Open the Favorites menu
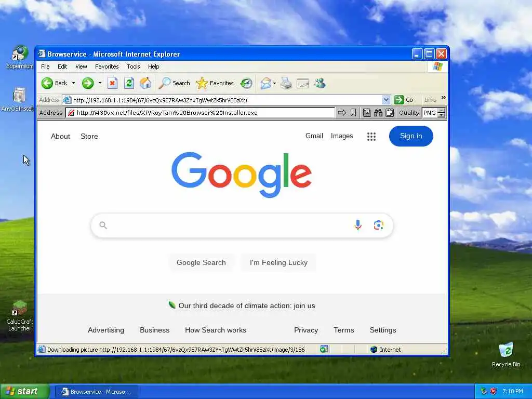The width and height of the screenshot is (532, 399). coord(107,66)
